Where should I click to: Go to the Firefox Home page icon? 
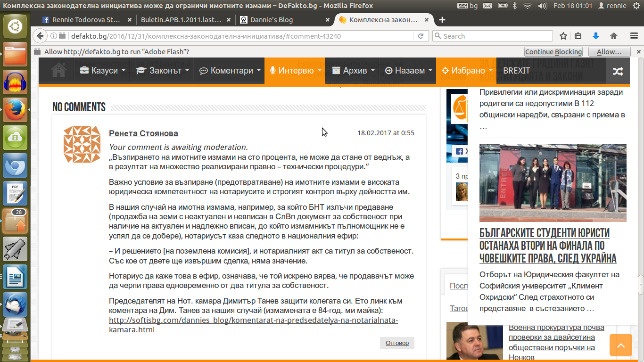click(x=614, y=36)
